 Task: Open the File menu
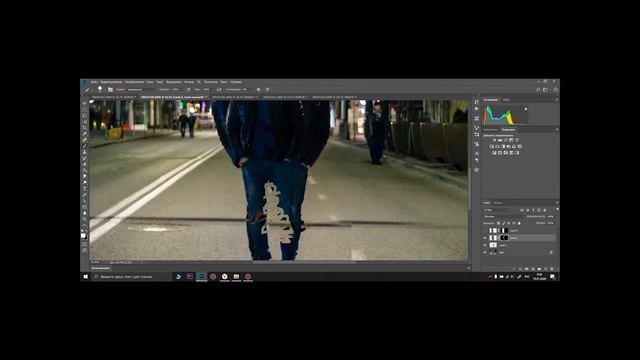[x=94, y=82]
